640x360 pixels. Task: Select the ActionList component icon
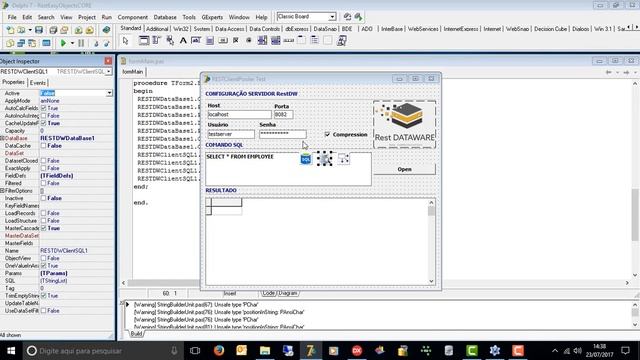342,40
